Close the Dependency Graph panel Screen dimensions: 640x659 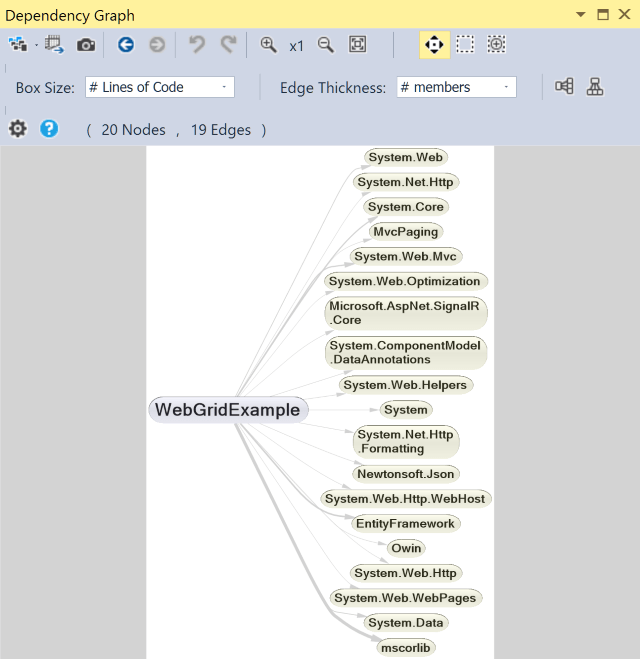(625, 14)
